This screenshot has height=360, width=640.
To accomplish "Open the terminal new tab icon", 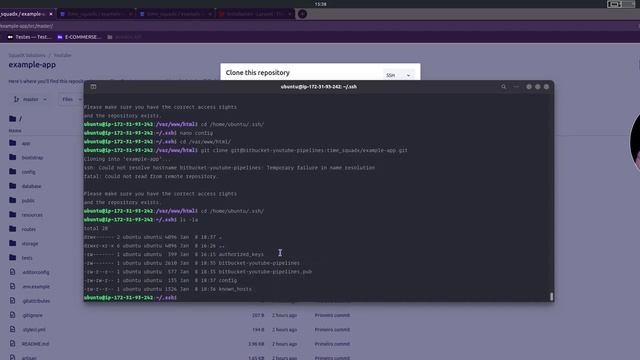I will pyautogui.click(x=93, y=87).
